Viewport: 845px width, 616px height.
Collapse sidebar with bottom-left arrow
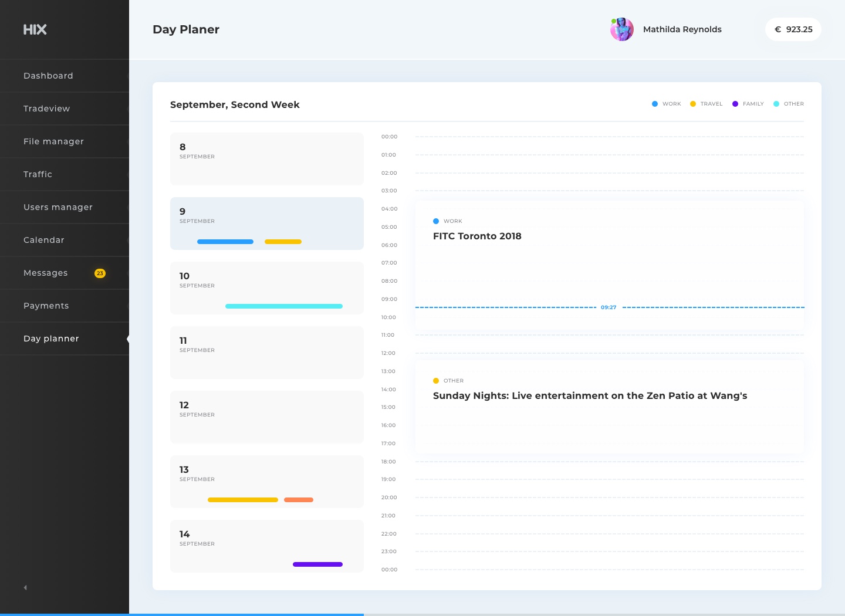coord(25,587)
